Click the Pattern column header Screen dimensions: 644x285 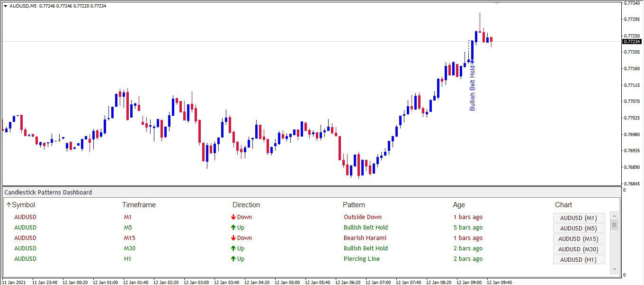coord(354,205)
